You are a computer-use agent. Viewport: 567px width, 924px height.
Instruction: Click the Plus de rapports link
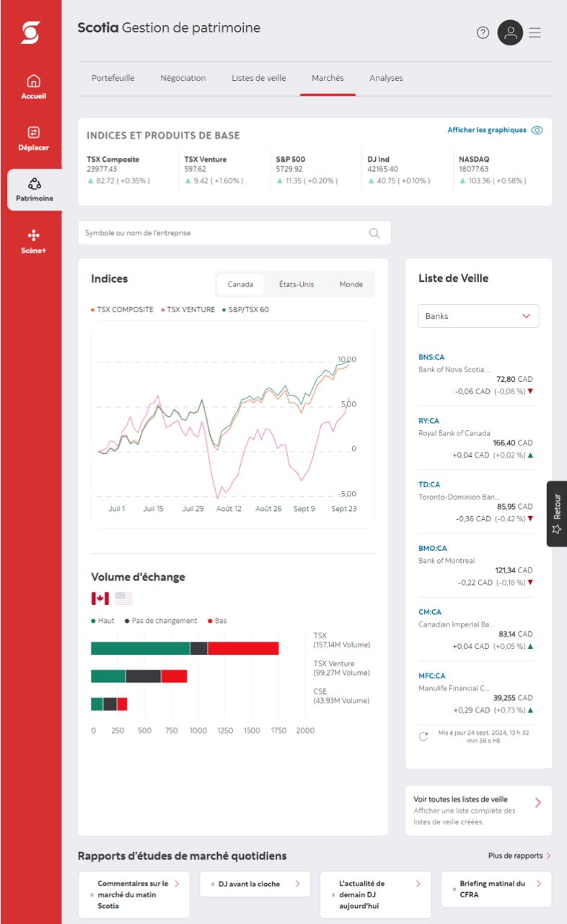pos(516,856)
